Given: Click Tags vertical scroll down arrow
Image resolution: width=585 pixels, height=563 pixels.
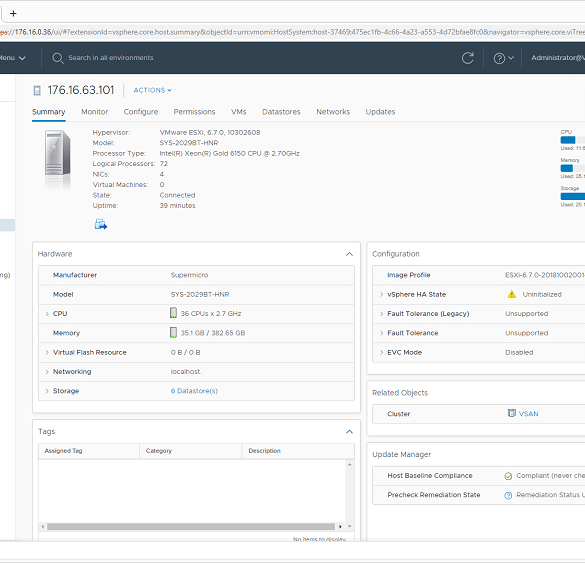Looking at the screenshot, I should [x=350, y=526].
